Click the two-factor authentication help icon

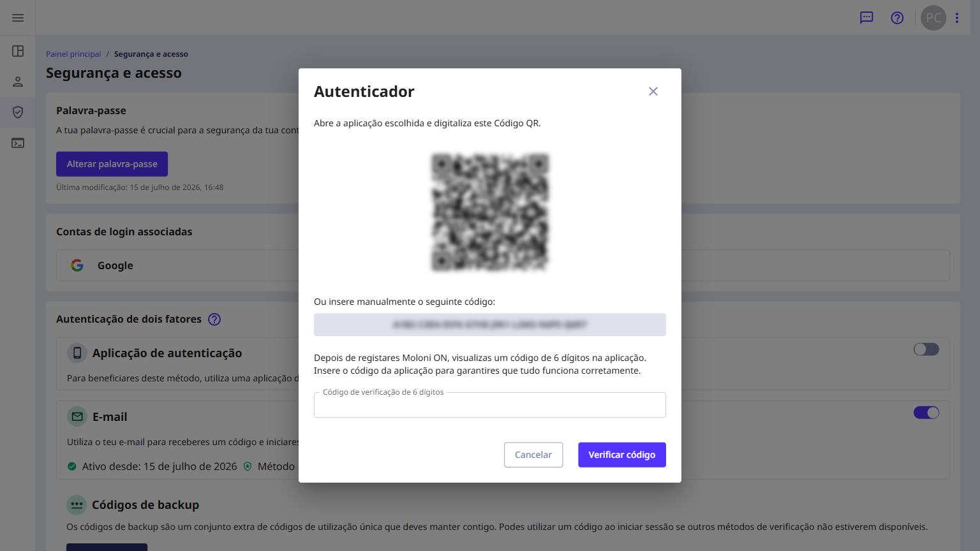214,320
